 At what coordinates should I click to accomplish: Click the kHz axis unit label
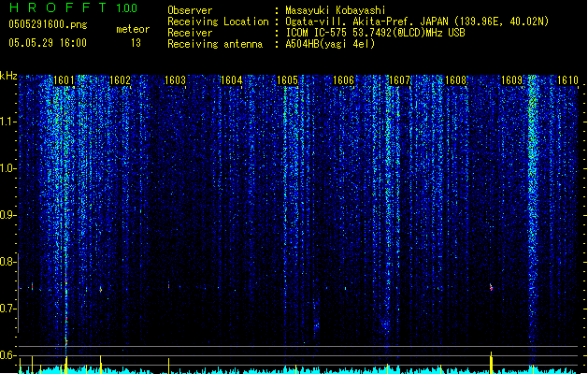8,76
